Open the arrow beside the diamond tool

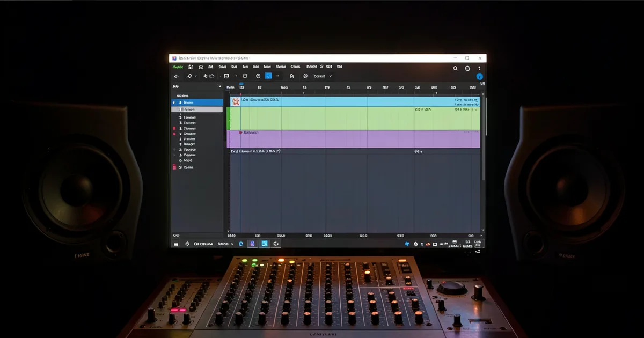pyautogui.click(x=196, y=76)
